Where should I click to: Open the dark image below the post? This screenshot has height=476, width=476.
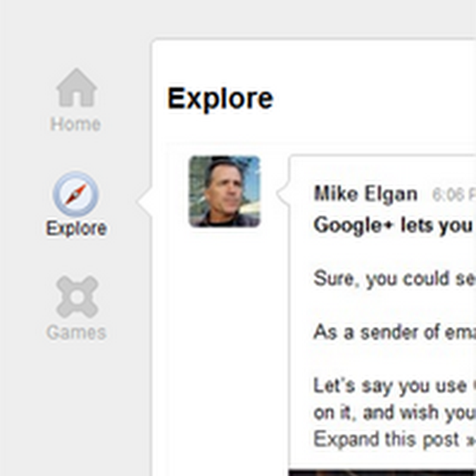click(381, 472)
